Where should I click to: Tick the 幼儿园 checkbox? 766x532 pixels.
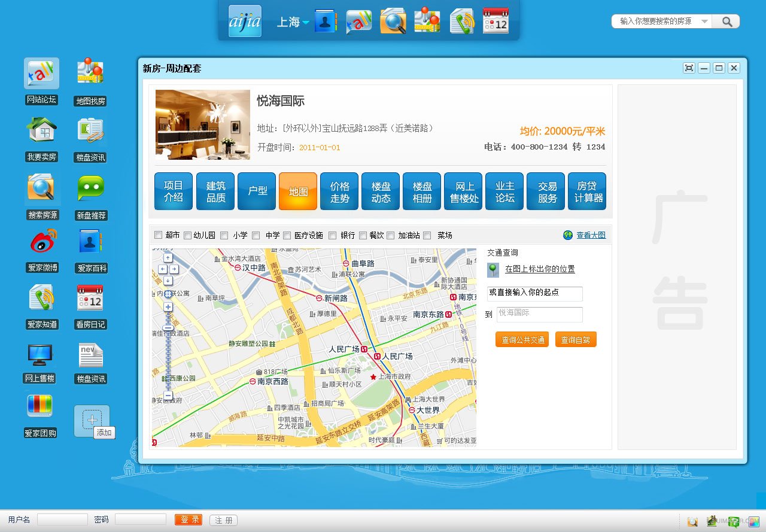pyautogui.click(x=188, y=235)
